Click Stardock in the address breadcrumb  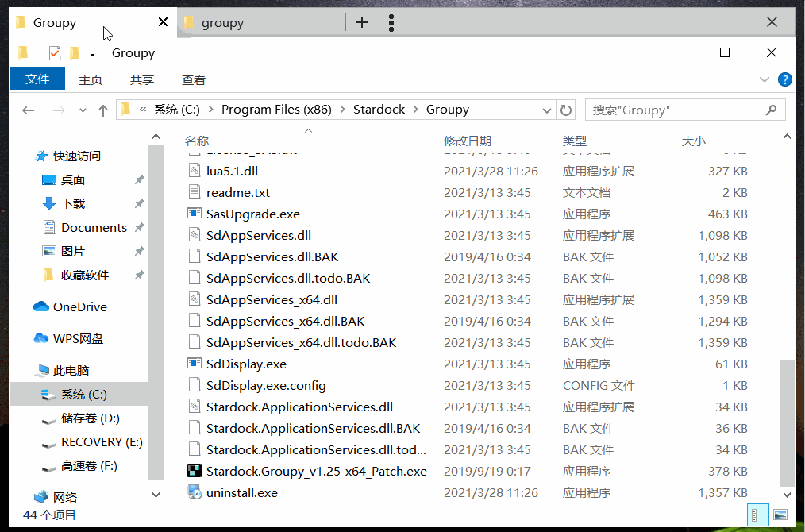(379, 110)
